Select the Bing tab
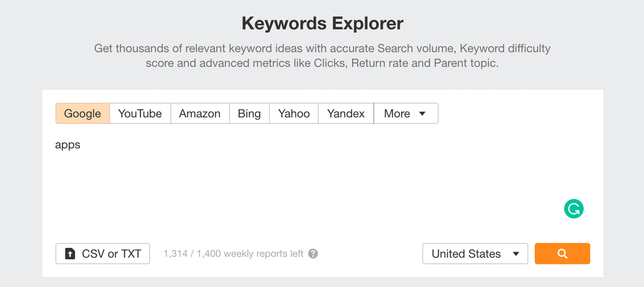 pyautogui.click(x=250, y=114)
